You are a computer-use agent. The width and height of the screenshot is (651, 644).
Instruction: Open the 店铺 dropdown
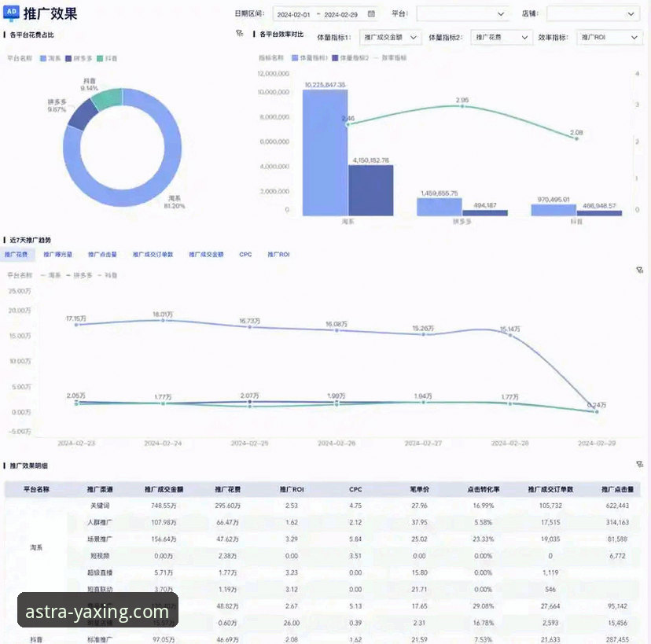coord(593,14)
